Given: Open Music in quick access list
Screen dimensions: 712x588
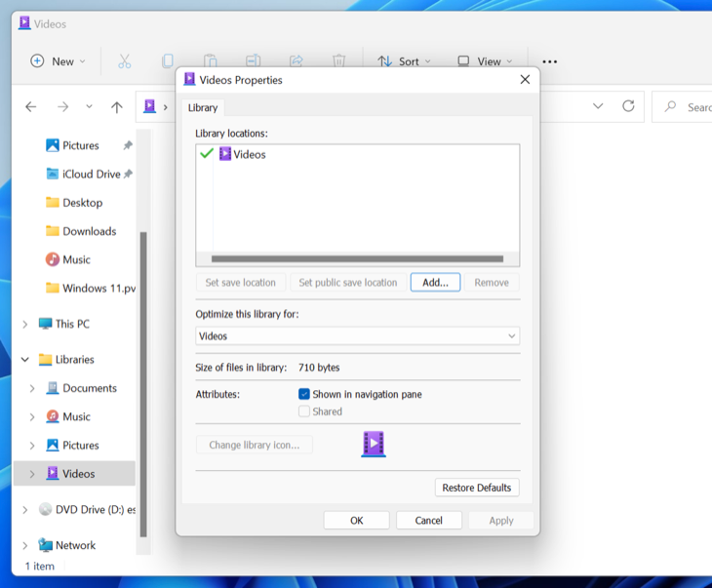Looking at the screenshot, I should 68,259.
